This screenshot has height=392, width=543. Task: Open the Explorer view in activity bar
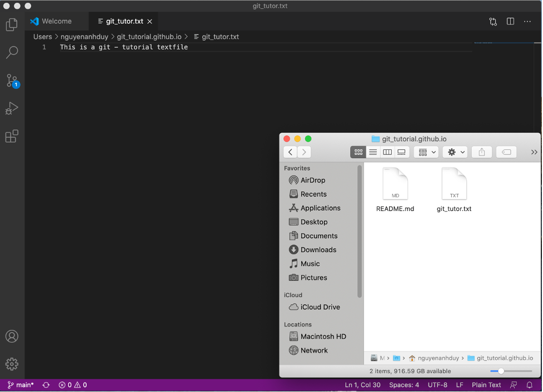tap(12, 24)
